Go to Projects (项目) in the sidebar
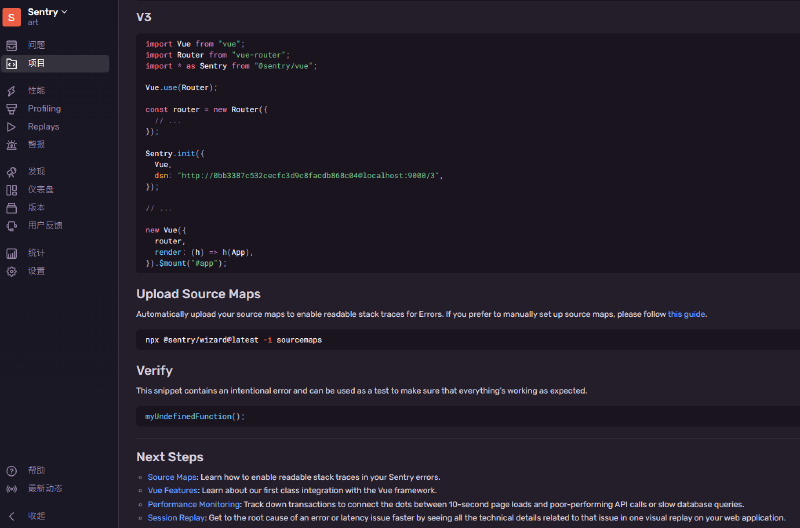This screenshot has width=800, height=528. coord(36,63)
